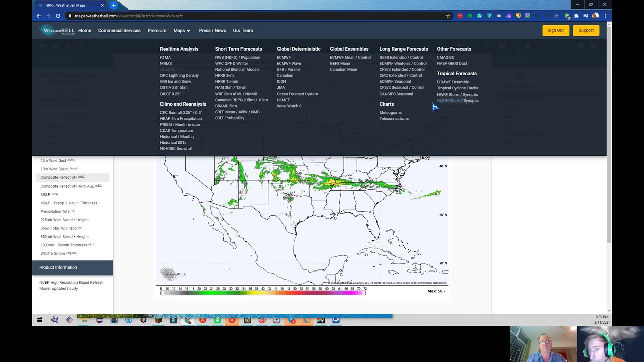Open RTMA under Realtime Analysis
This screenshot has width=644, height=362.
click(165, 57)
